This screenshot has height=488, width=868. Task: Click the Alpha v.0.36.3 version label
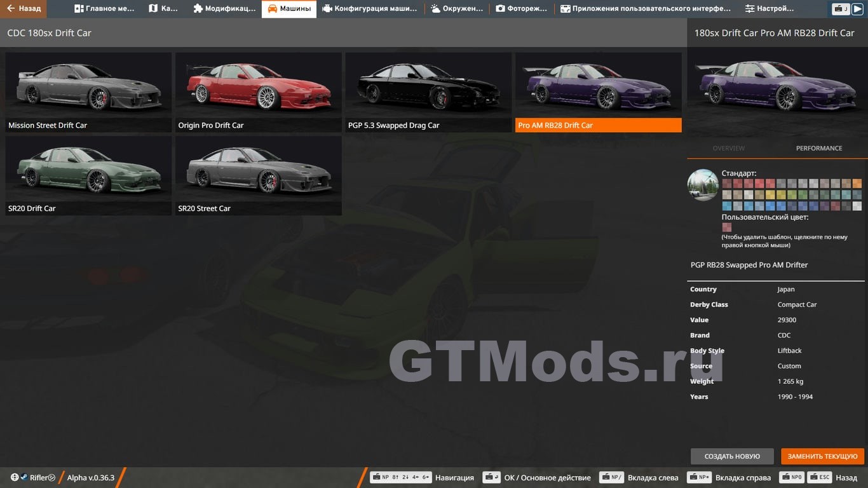tap(91, 478)
